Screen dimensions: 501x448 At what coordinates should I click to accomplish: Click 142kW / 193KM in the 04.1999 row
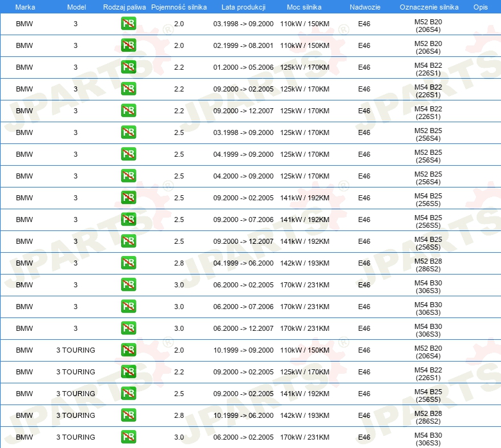click(304, 263)
